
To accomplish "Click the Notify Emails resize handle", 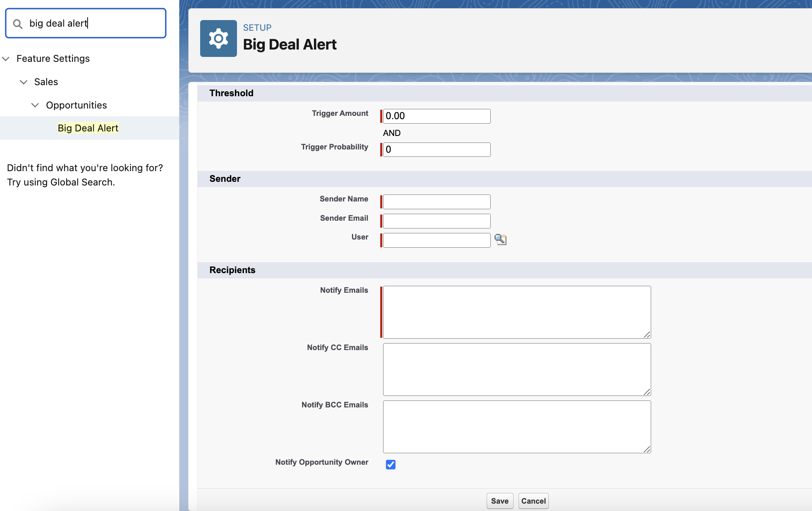I will coord(647,335).
